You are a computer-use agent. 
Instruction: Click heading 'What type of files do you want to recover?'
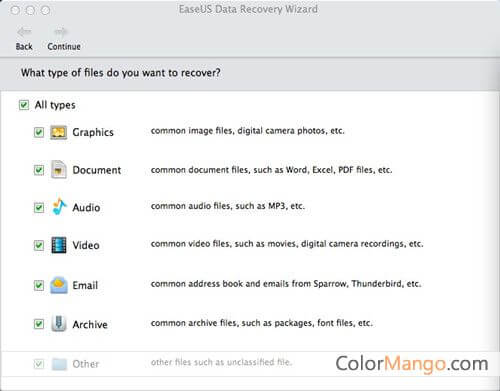point(121,73)
